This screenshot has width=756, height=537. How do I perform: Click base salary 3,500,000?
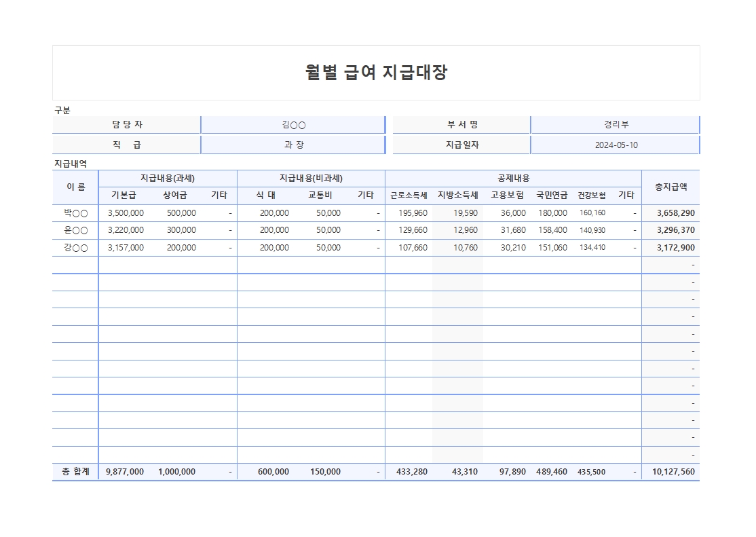[126, 213]
